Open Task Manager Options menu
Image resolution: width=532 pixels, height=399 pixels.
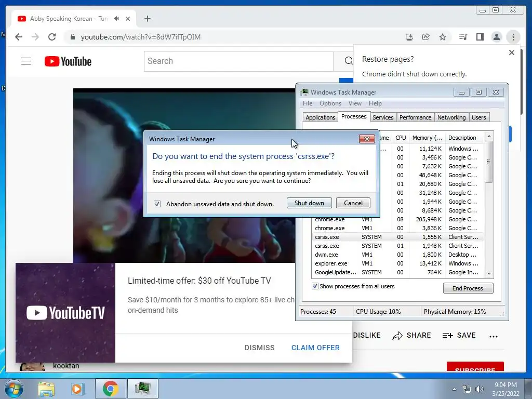tap(330, 103)
